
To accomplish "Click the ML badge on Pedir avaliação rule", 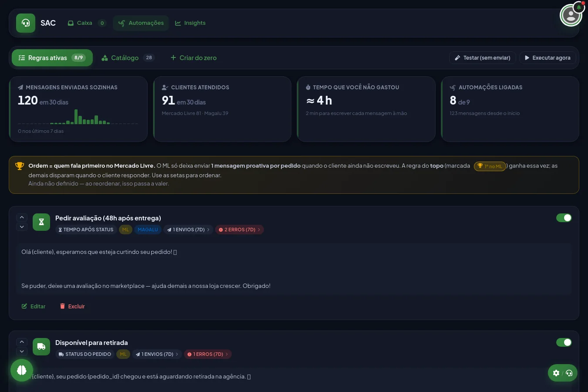I will [x=125, y=230].
